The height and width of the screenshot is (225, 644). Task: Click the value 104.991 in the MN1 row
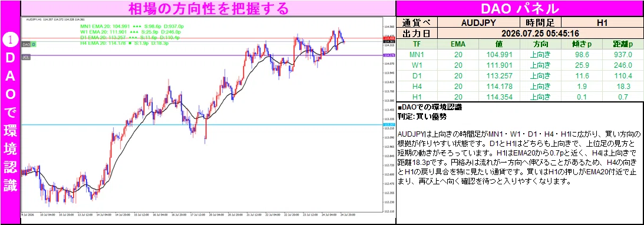(500, 55)
